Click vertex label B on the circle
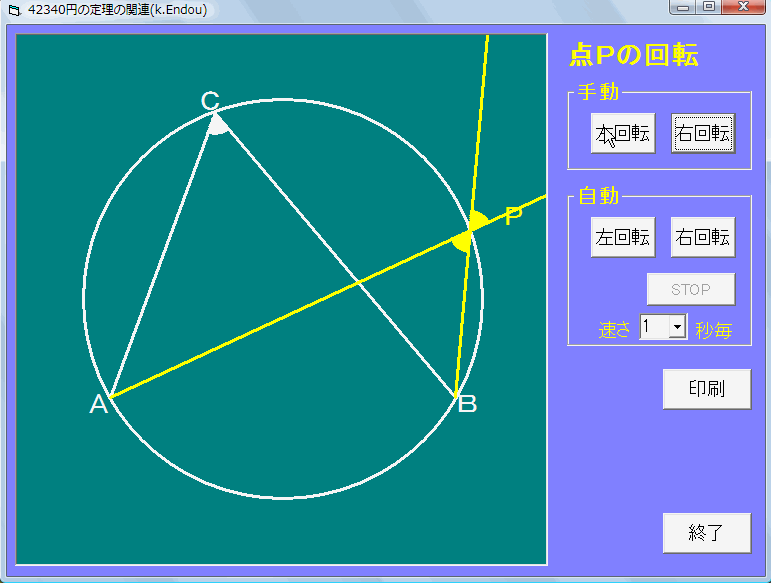The image size is (771, 583). click(x=467, y=404)
